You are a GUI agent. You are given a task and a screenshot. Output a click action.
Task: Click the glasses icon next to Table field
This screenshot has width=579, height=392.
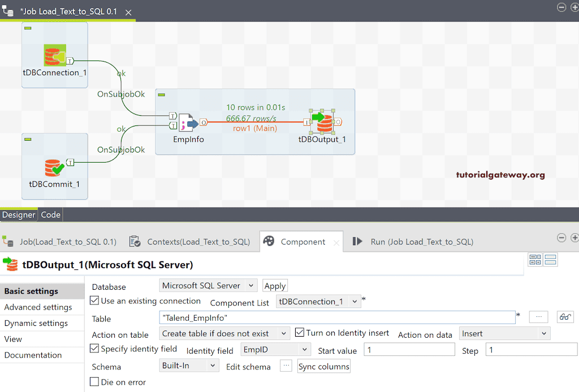[565, 317]
